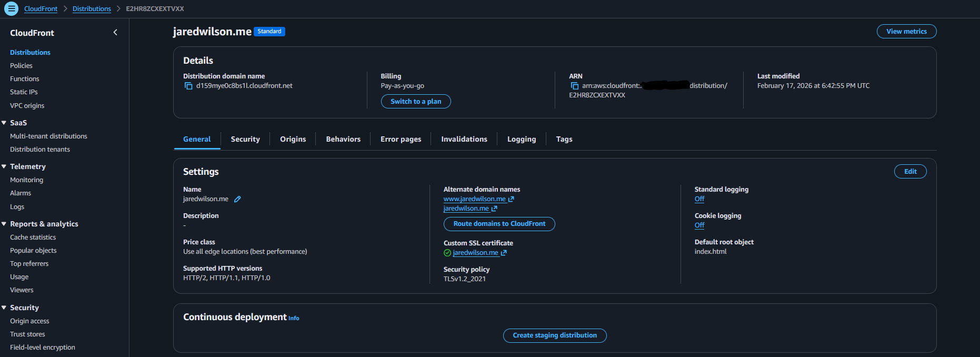Click the d159mye0c8bs1l.cloudfront.net domain text
Viewport: 980px width, 357px height.
click(x=244, y=86)
